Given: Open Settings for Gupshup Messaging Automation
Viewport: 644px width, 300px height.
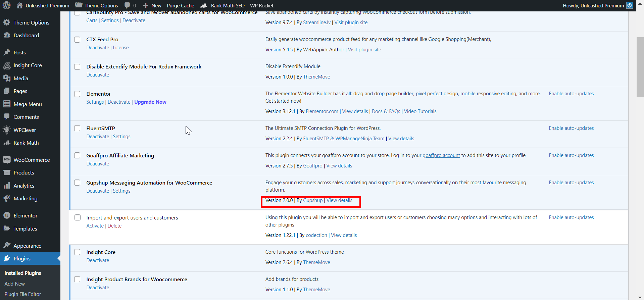Looking at the screenshot, I should click(x=121, y=191).
